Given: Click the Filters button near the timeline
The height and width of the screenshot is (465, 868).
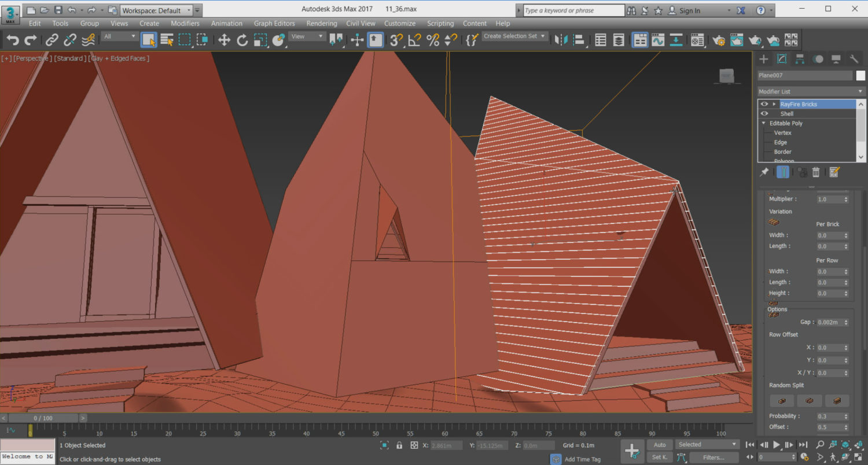Looking at the screenshot, I should coord(714,457).
